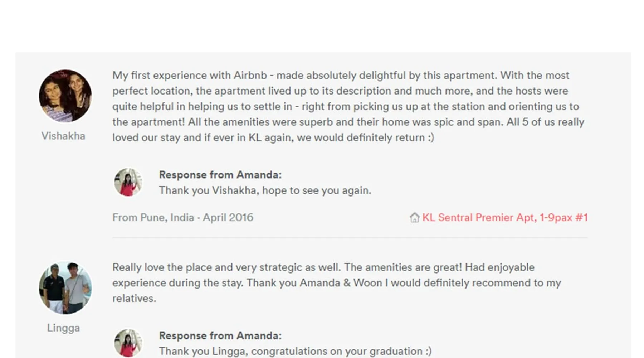Click the reviewer name Vishakha
The image size is (644, 358).
pyautogui.click(x=63, y=136)
